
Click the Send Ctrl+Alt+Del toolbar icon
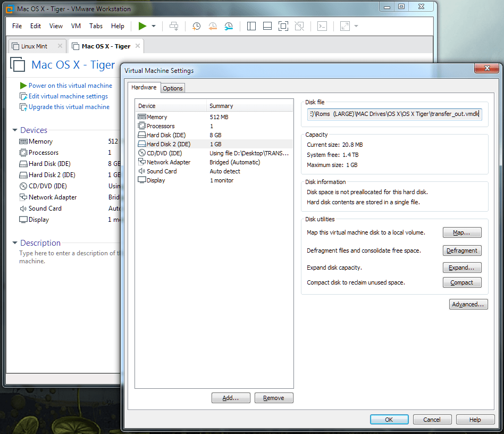coord(174,26)
